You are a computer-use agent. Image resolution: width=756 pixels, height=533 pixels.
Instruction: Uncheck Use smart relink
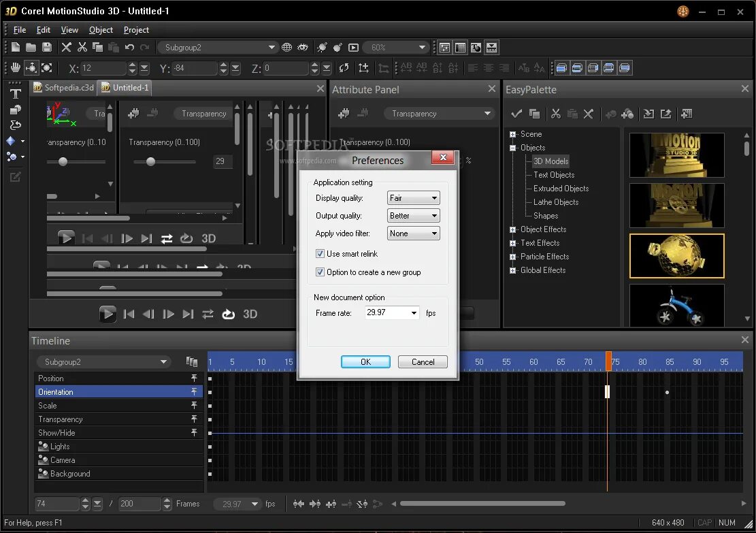click(x=321, y=254)
